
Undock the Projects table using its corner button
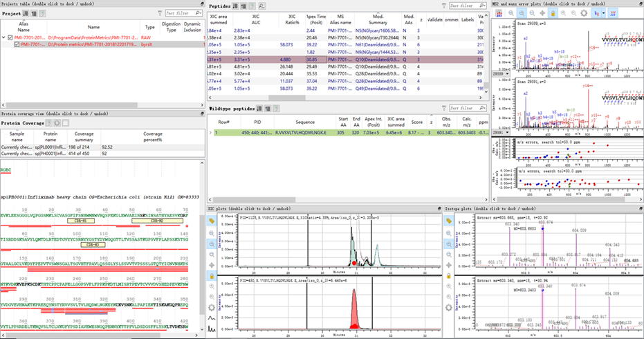[201, 3]
